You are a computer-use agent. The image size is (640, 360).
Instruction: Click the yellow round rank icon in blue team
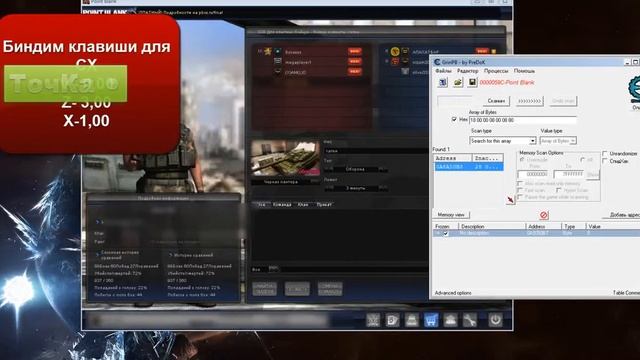pyautogui.click(x=395, y=51)
